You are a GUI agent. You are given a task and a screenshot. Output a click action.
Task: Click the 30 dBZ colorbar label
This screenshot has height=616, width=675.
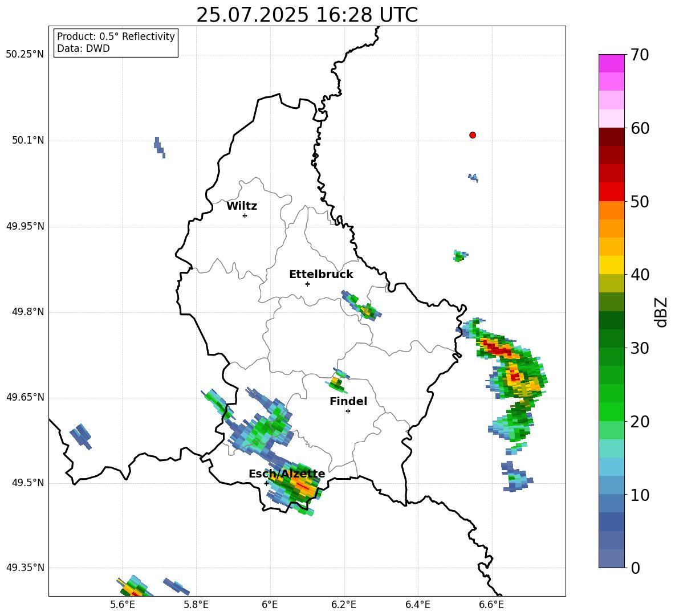[639, 348]
